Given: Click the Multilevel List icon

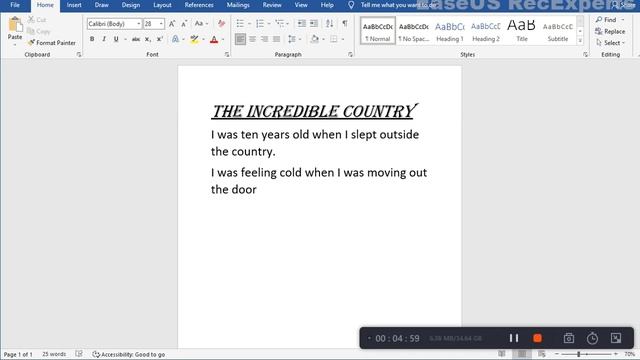Looking at the screenshot, I should pyautogui.click(x=280, y=24).
